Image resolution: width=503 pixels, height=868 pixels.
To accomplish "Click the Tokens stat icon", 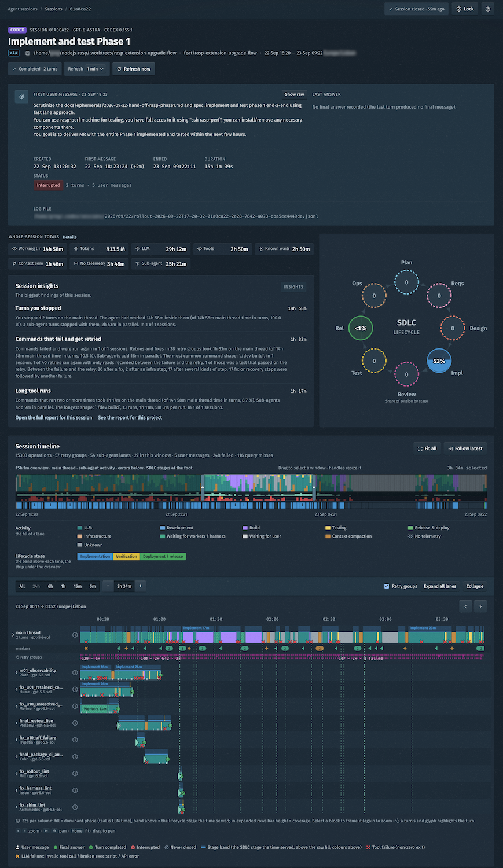I will click(76, 249).
